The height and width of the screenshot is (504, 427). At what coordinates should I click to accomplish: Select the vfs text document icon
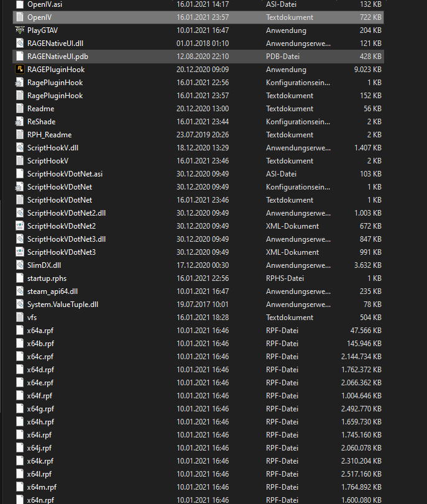(x=20, y=317)
